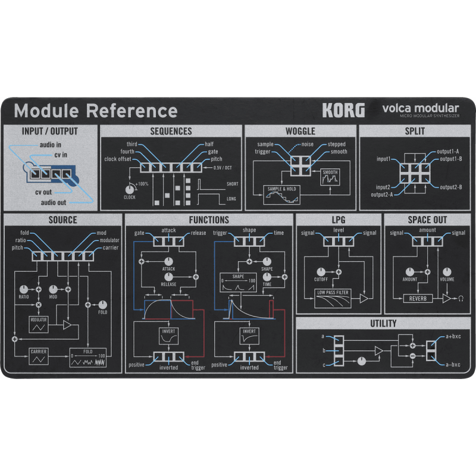Click the TIME knob in Functions
The height and width of the screenshot is (476, 476).
tap(267, 277)
